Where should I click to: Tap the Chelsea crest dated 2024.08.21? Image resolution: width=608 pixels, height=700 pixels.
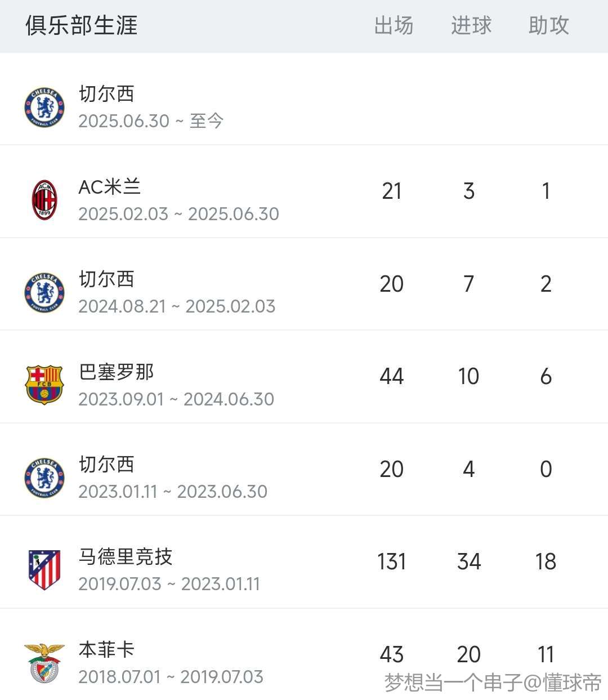tap(44, 293)
